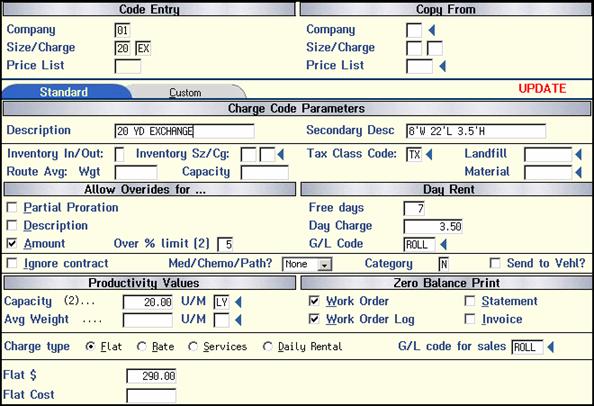Uncheck the Amount override checkbox
Viewport: 594px width, 406px height.
[x=12, y=243]
